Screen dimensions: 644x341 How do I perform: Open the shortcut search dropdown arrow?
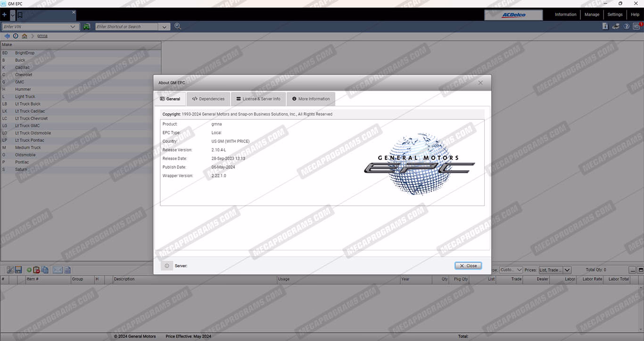point(165,27)
